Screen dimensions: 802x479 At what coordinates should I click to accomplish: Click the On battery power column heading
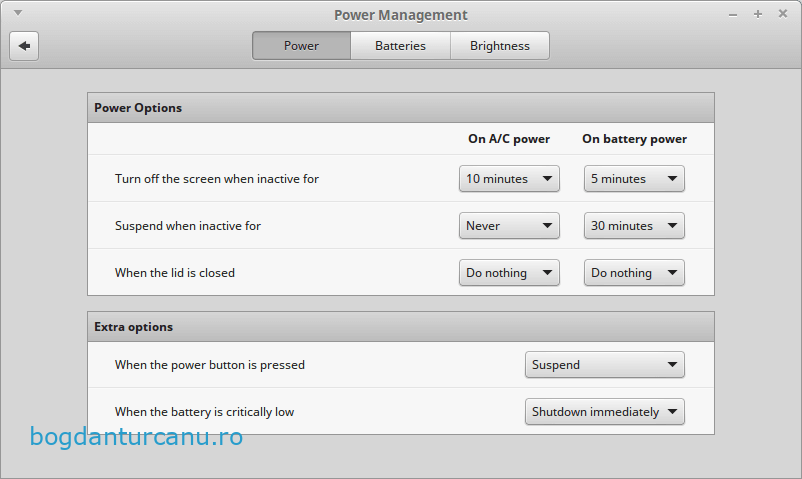click(634, 139)
